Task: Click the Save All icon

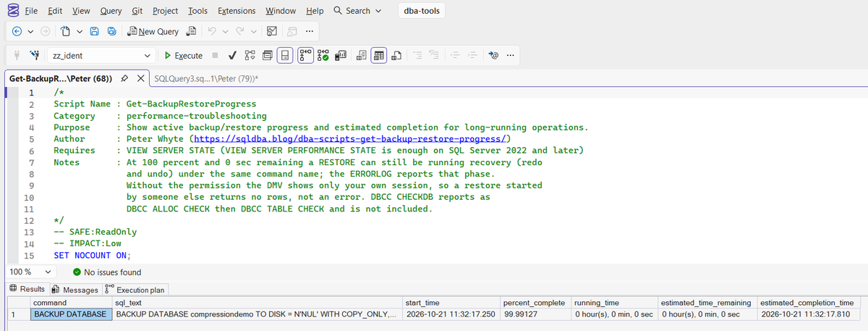Action: pos(112,31)
